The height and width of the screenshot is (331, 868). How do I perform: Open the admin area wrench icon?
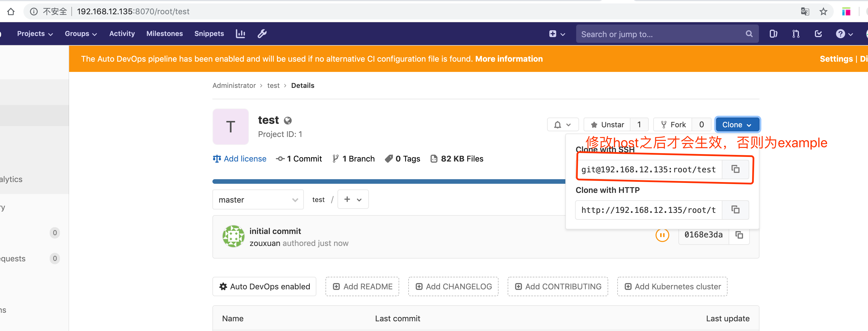[x=262, y=34]
